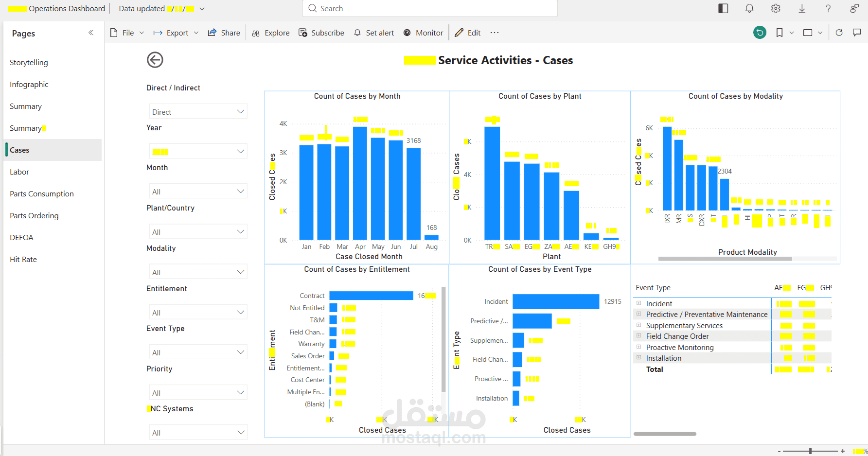Click the Edit pencil icon

(459, 33)
